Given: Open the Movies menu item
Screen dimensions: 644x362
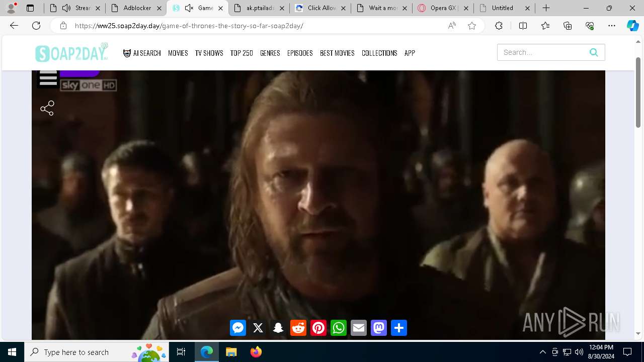Looking at the screenshot, I should coord(178,53).
